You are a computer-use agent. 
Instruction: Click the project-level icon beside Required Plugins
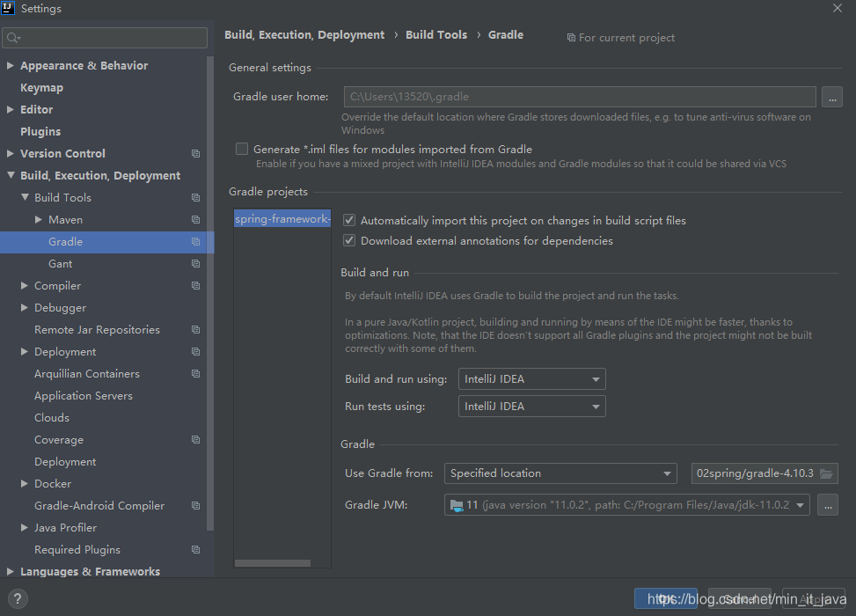tap(195, 550)
